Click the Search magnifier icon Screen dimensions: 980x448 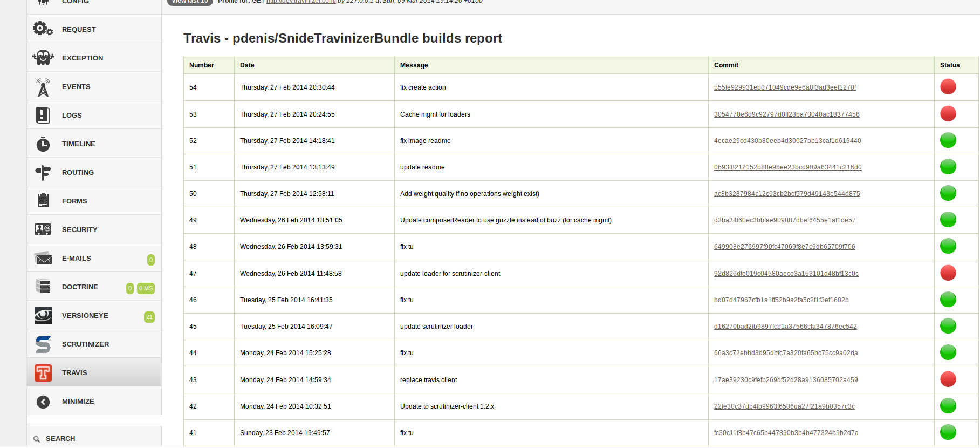(x=37, y=439)
